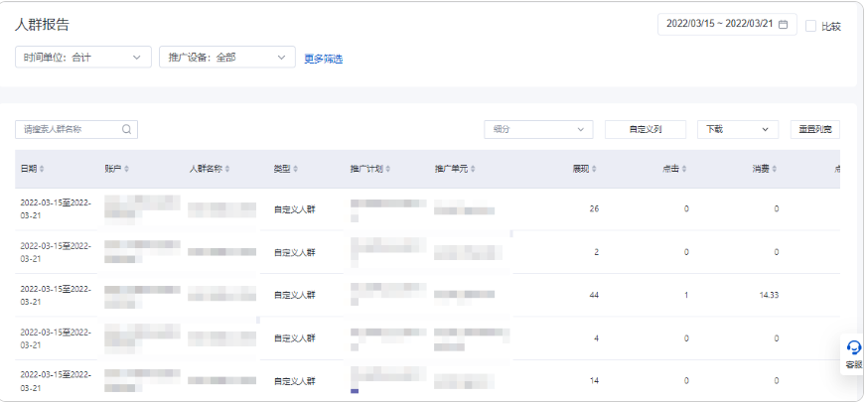
Task: Click the 类型 column header label
Action: pos(282,169)
